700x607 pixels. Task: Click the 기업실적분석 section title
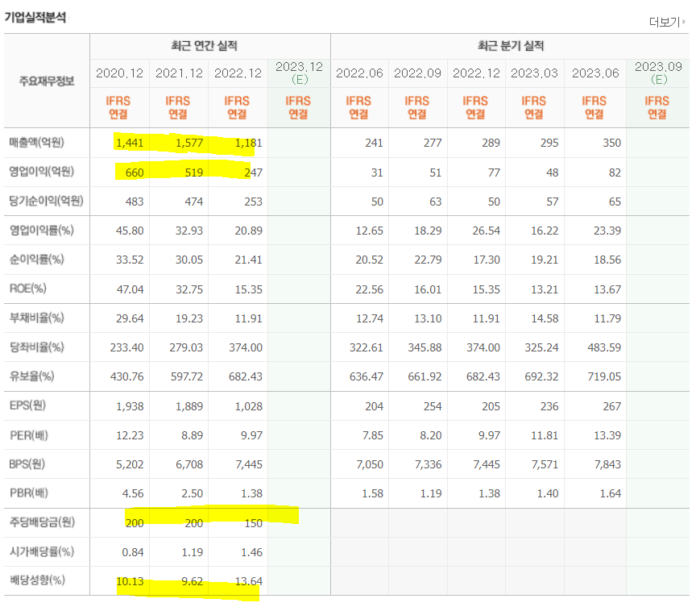click(35, 18)
